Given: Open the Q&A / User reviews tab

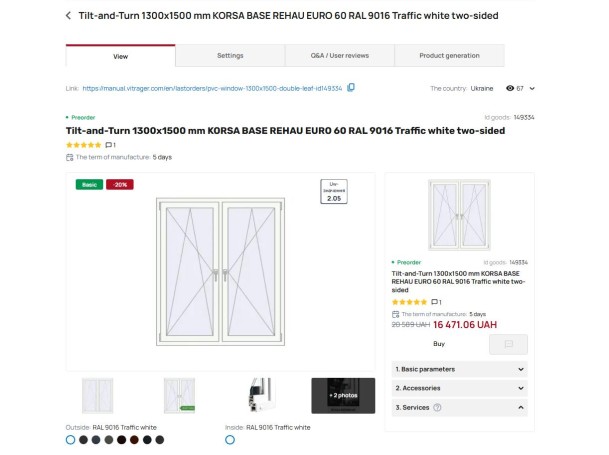Looking at the screenshot, I should [x=339, y=56].
